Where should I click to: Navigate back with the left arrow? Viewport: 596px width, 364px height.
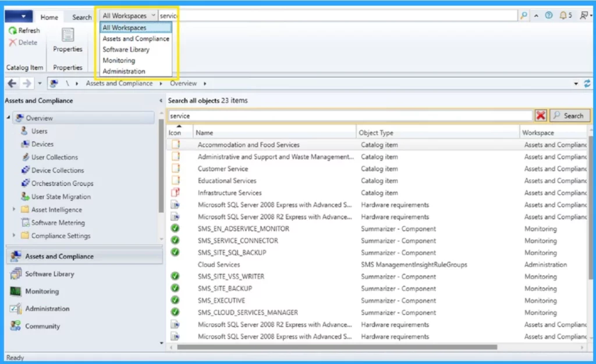[12, 83]
